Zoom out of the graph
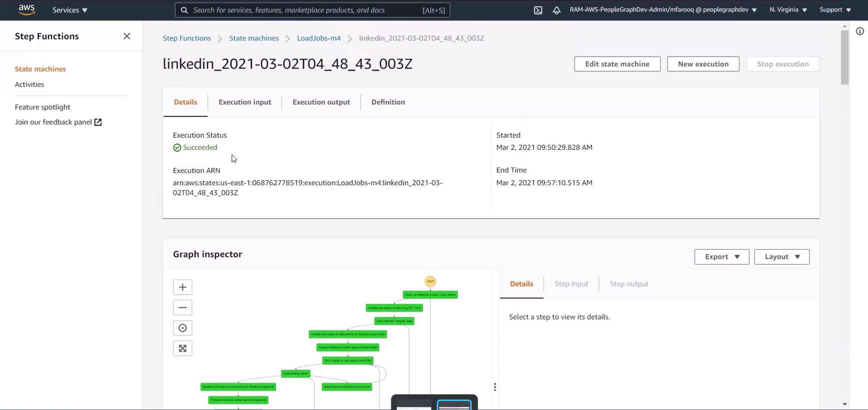868x410 pixels. tap(182, 308)
